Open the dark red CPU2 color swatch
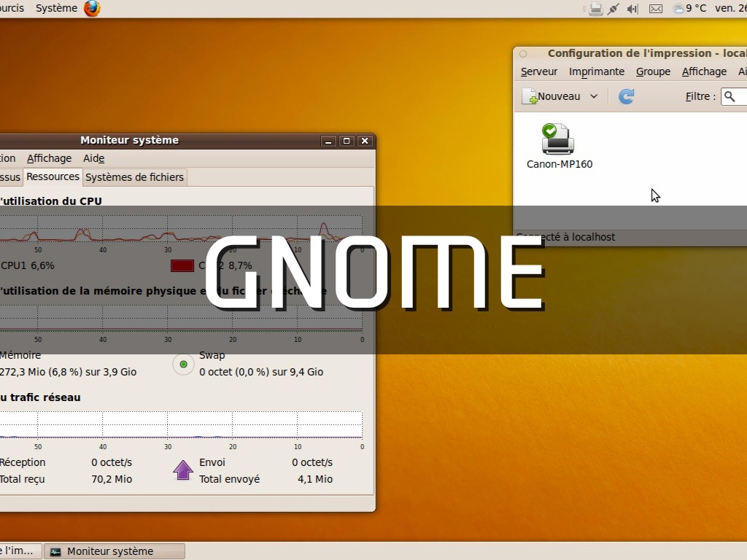 (182, 265)
